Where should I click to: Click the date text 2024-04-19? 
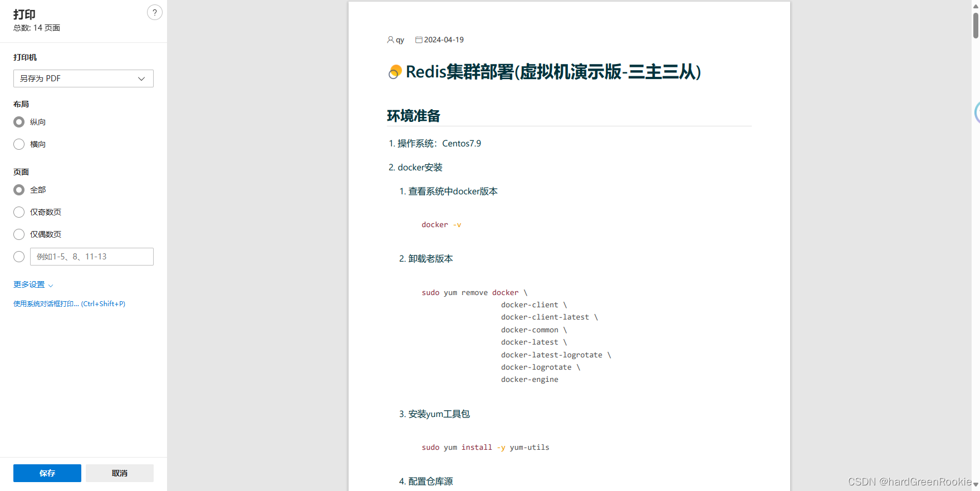(x=444, y=40)
